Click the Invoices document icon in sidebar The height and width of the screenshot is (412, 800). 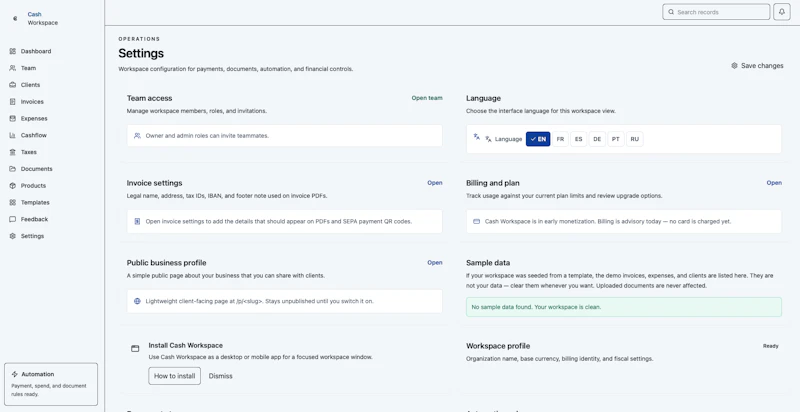13,101
